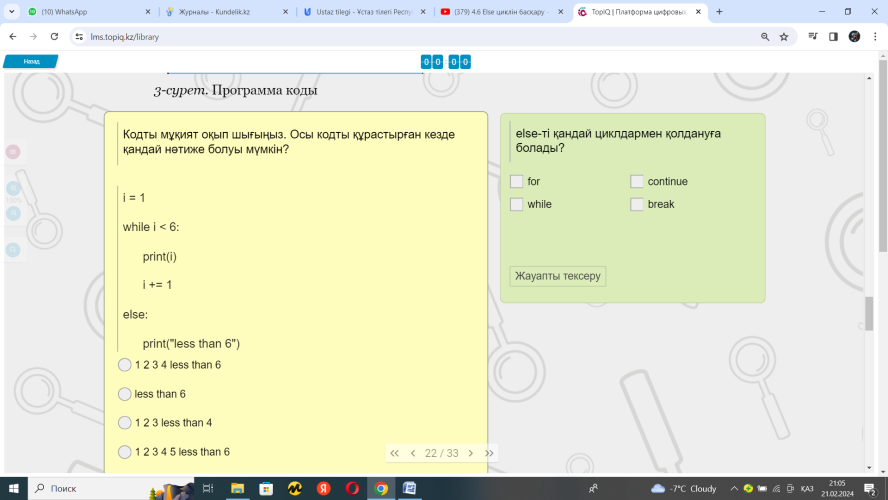Open Opera from the taskbar

(352, 488)
